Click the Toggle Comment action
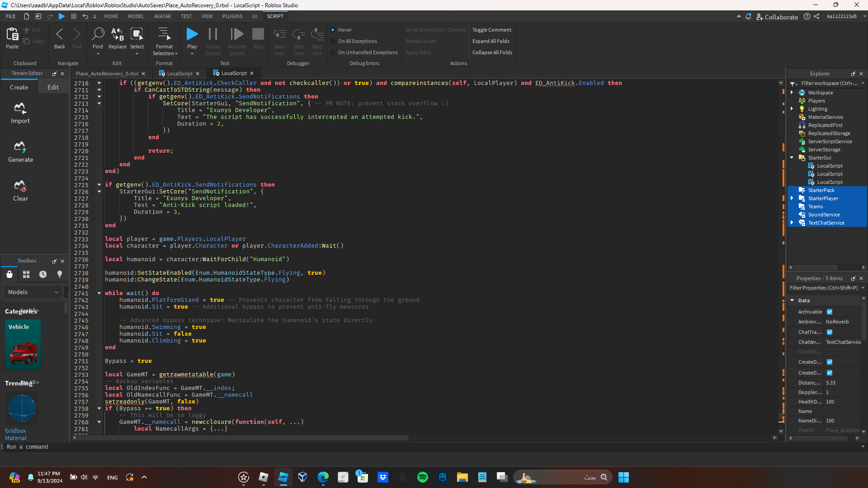Screen dimensions: 868x488 (492, 30)
